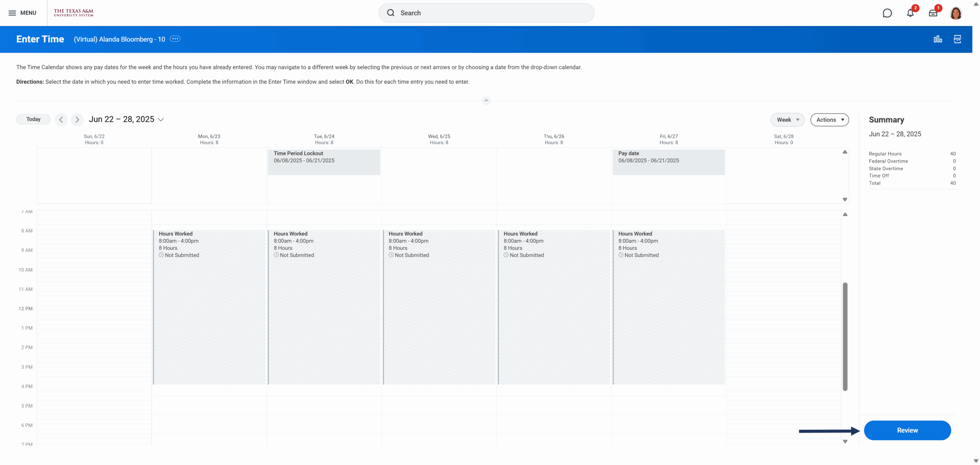The image size is (980, 465).
Task: Open the Week view dropdown
Action: [x=787, y=120]
